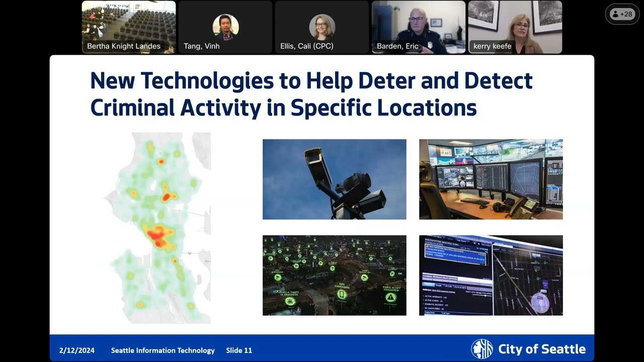Click the 'Tips Submission' green phone icon
Viewport: 644px width, 362px height.
(342, 294)
